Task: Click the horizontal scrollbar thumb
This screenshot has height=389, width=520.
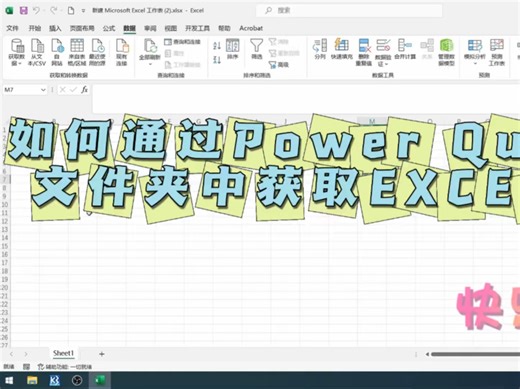Action: (x=475, y=354)
